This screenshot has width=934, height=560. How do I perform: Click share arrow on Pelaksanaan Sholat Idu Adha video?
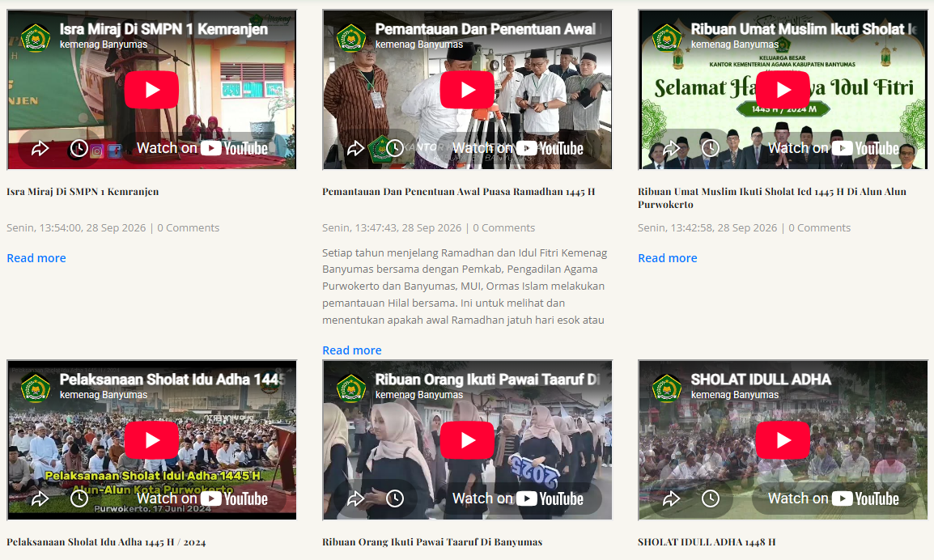(x=40, y=498)
